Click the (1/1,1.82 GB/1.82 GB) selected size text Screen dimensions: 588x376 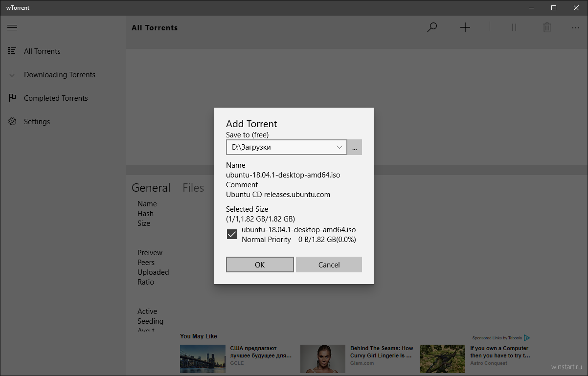[x=260, y=219]
